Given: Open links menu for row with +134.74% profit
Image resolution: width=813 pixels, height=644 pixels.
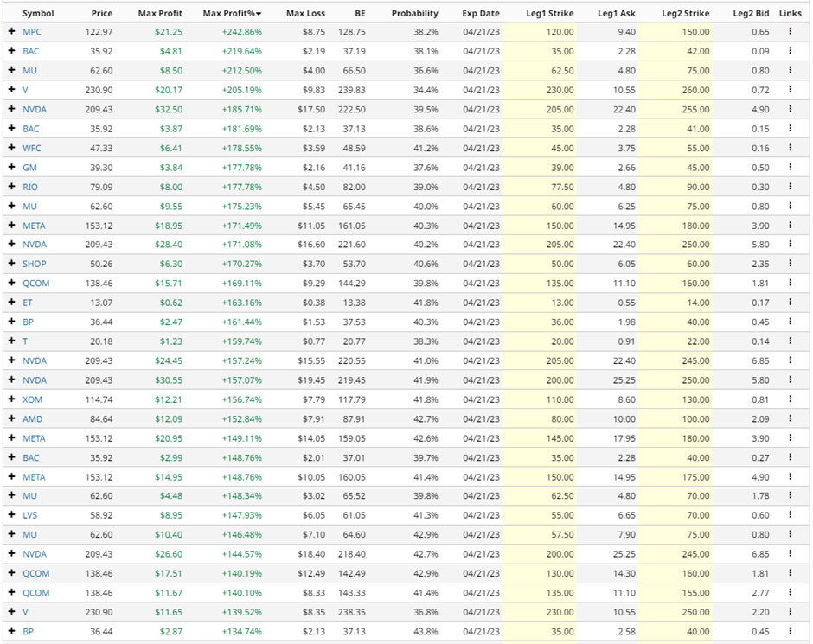Looking at the screenshot, I should click(791, 631).
